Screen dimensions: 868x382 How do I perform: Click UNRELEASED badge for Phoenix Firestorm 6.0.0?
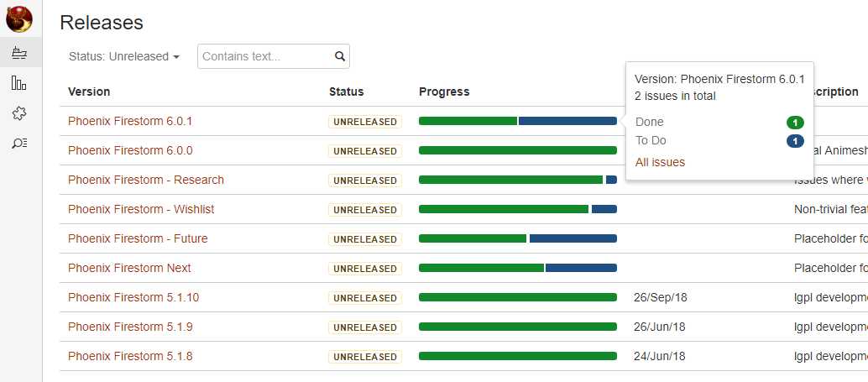(365, 151)
